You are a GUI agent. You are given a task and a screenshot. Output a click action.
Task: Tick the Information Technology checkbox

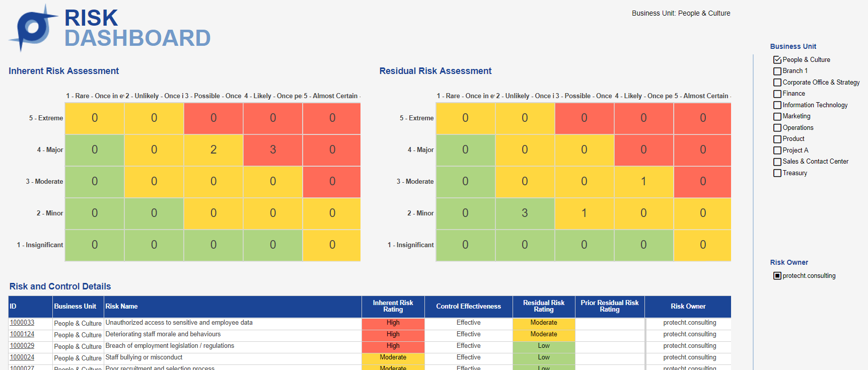pyautogui.click(x=777, y=105)
